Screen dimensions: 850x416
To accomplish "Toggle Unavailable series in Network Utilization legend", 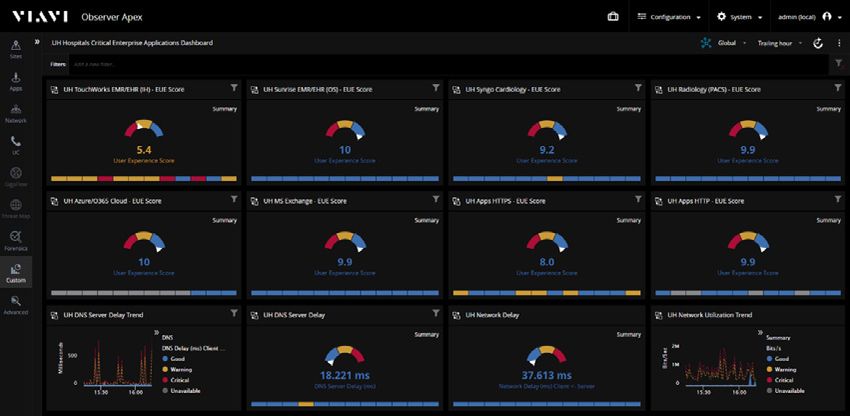I will pos(785,391).
